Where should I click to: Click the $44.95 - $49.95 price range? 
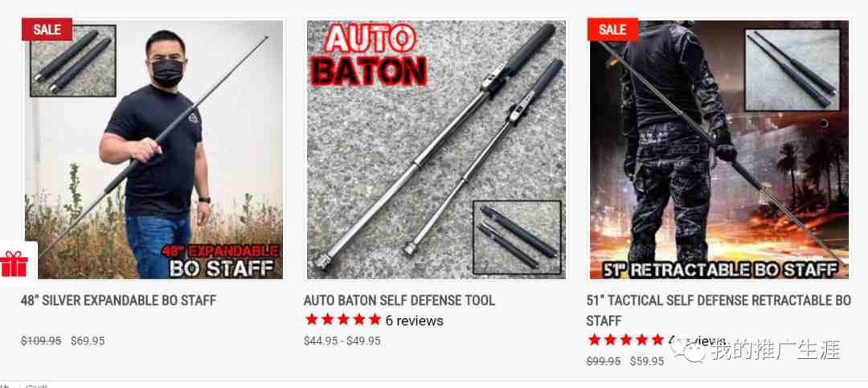click(342, 341)
